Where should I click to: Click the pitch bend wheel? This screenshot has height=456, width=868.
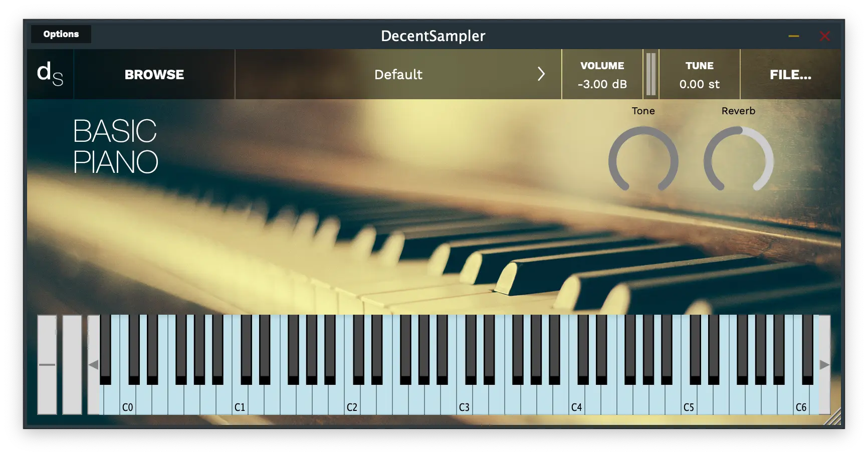pos(47,364)
